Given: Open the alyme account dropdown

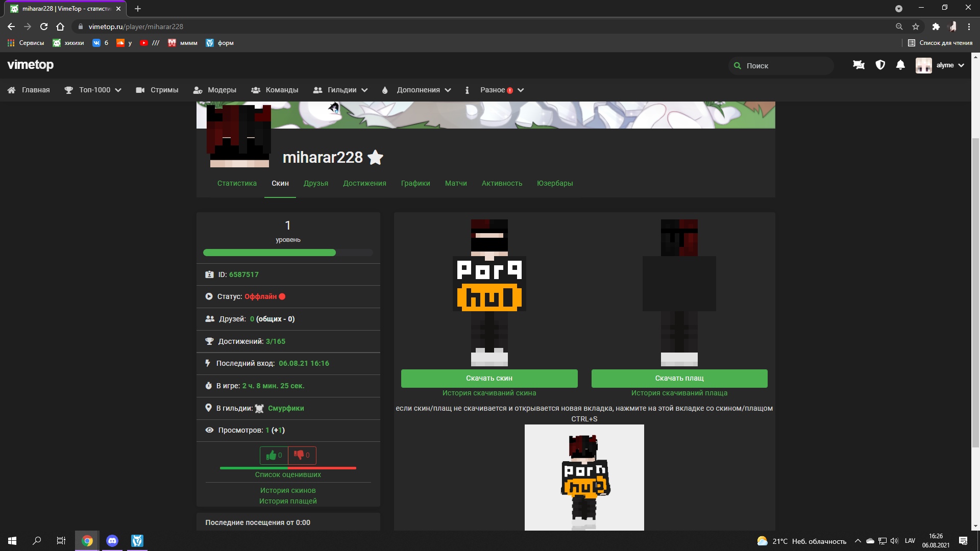Looking at the screenshot, I should pos(944,65).
